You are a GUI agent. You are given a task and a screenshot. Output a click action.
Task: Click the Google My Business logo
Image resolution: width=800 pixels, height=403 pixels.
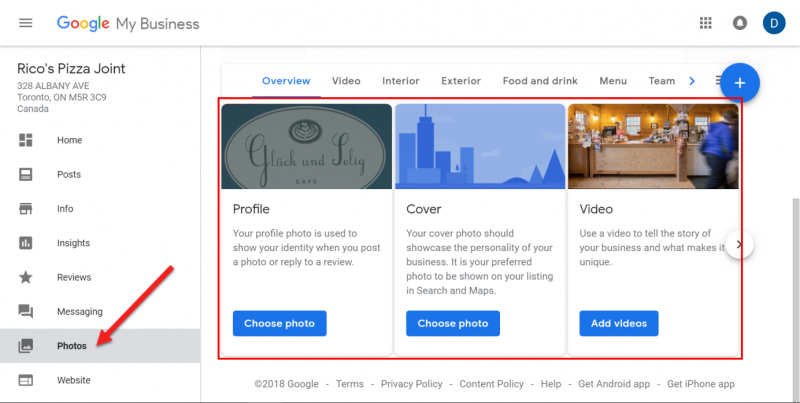(x=128, y=24)
